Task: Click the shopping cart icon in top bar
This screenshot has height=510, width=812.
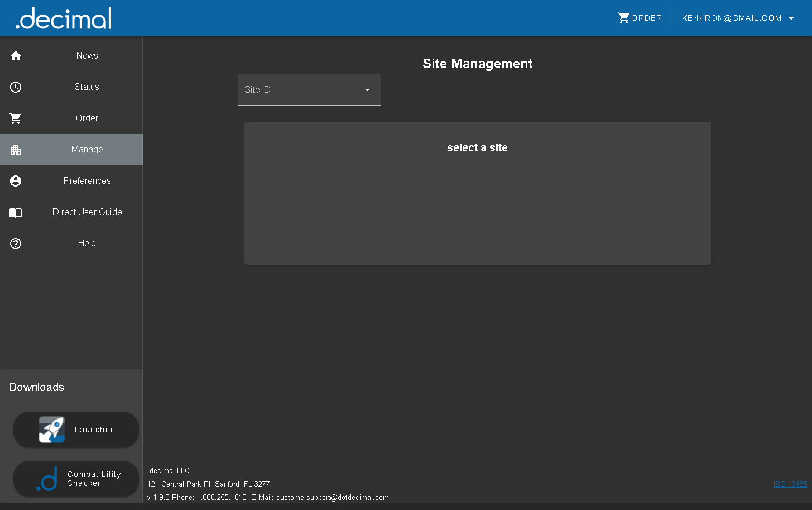Action: (x=623, y=18)
